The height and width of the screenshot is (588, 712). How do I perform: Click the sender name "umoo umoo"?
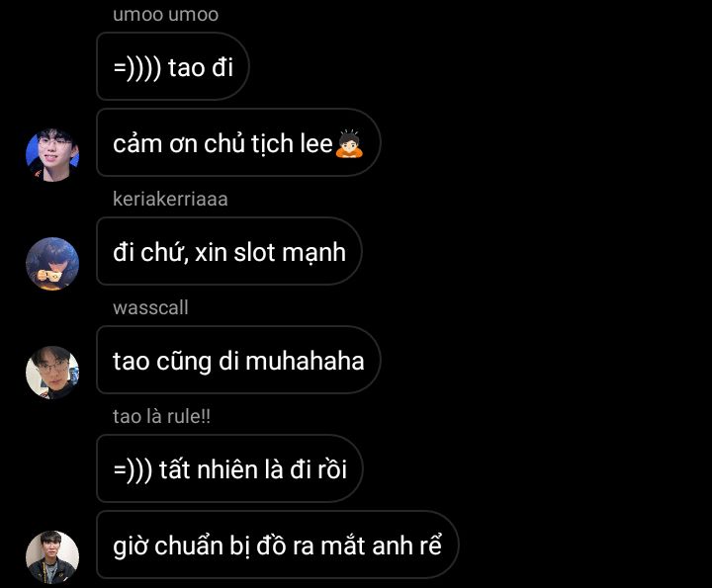click(x=166, y=15)
